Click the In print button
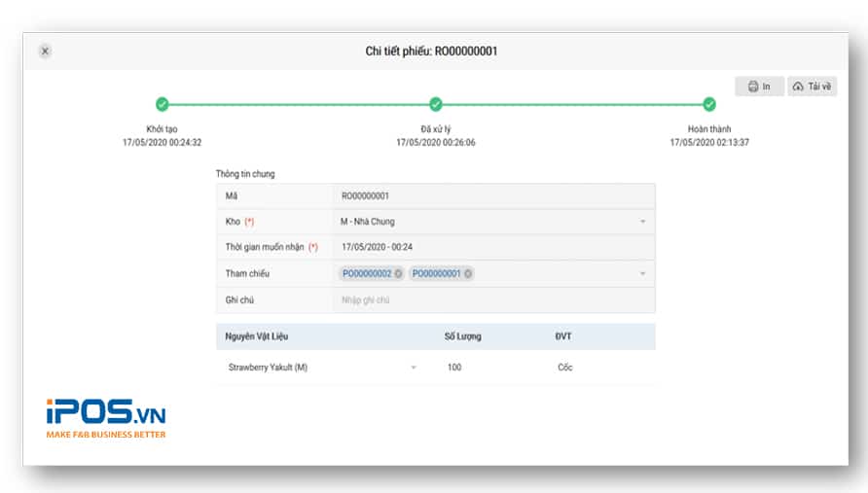 coord(759,87)
